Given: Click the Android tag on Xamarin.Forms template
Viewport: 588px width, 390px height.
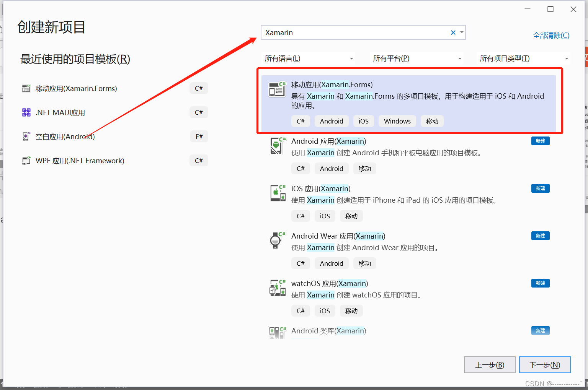Looking at the screenshot, I should (332, 121).
